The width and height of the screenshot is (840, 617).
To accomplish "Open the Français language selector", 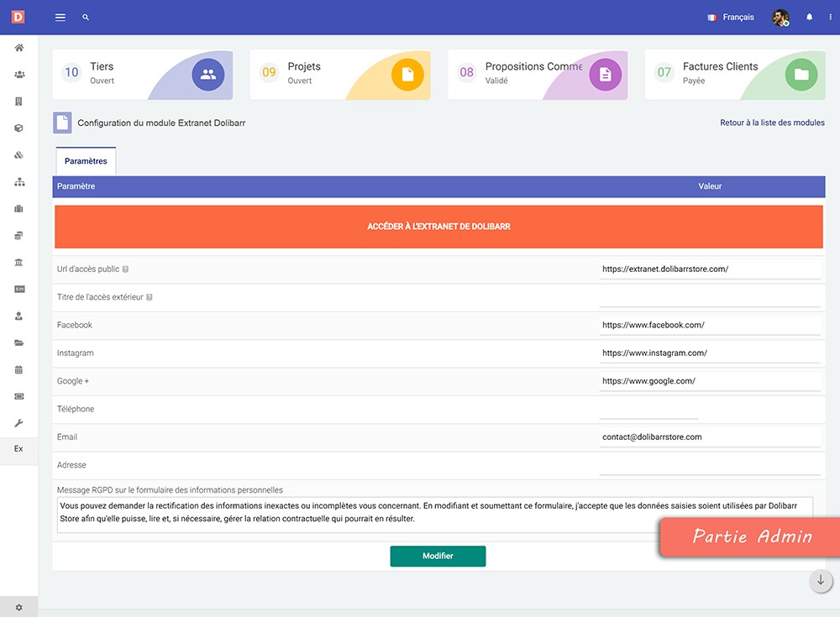I will tap(731, 17).
